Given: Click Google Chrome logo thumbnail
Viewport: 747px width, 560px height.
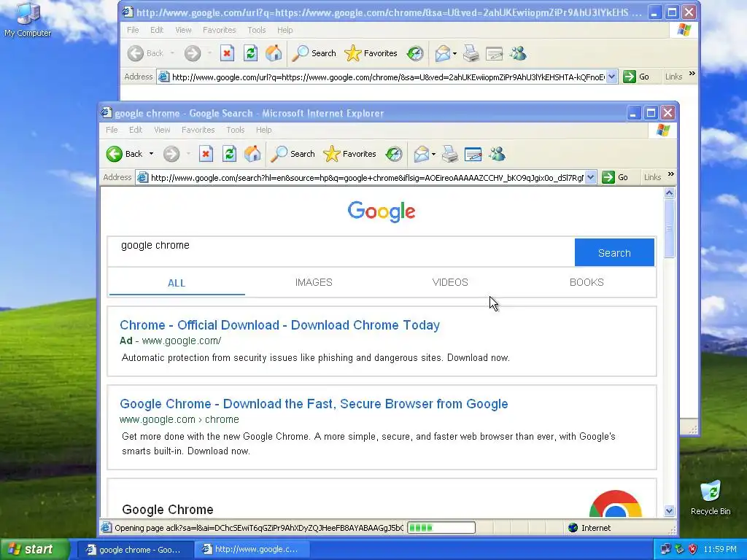Looking at the screenshot, I should 616,504.
